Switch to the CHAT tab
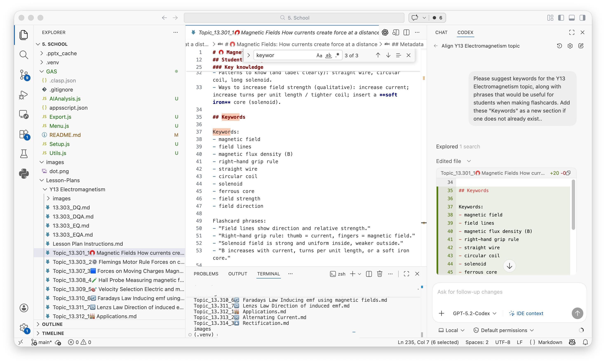Viewport: 606px width, 364px height. [441, 32]
